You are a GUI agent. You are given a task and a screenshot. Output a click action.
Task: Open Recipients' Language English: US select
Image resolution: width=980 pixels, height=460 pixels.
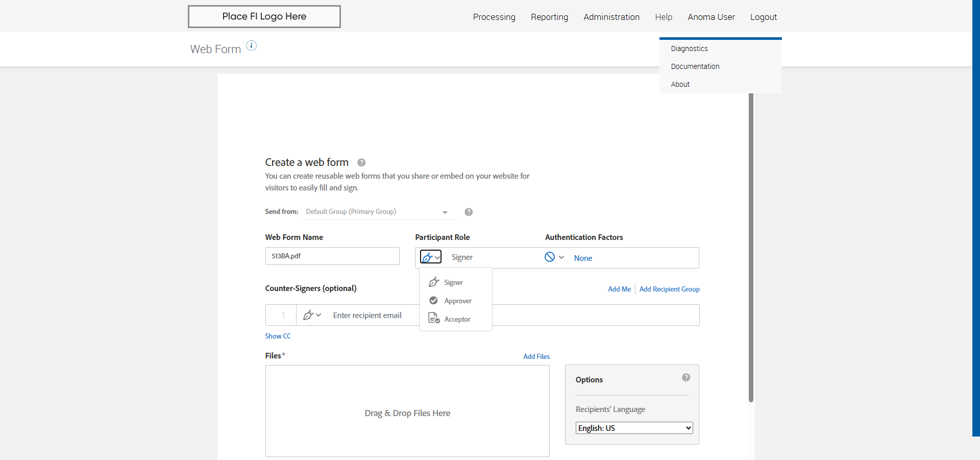click(x=634, y=428)
